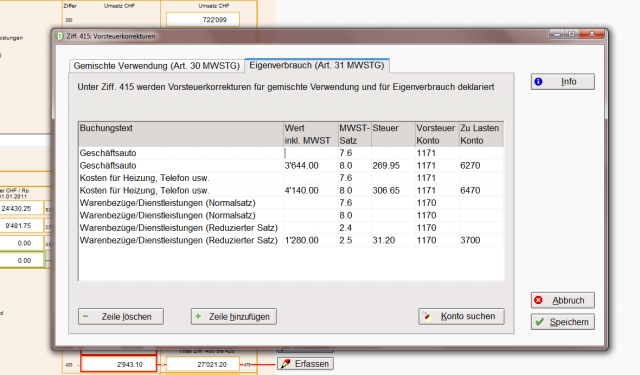
Task: Click the red Abbruch cross icon
Action: (539, 300)
